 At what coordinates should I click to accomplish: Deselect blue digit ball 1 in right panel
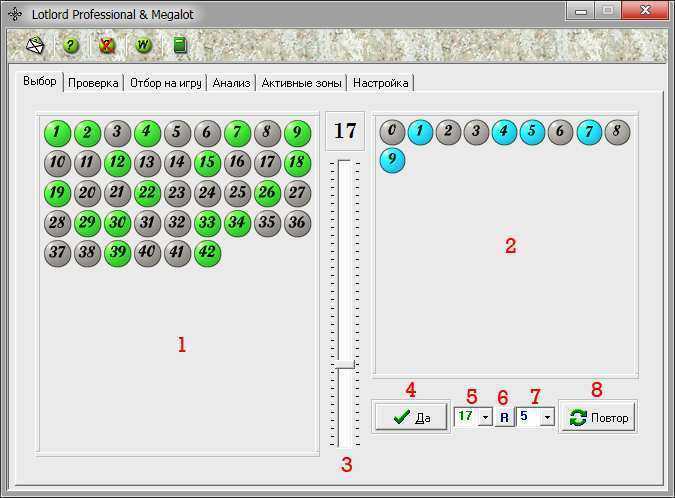coord(420,132)
